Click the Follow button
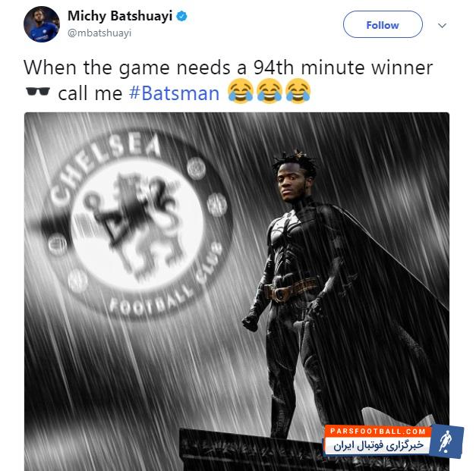 point(383,24)
